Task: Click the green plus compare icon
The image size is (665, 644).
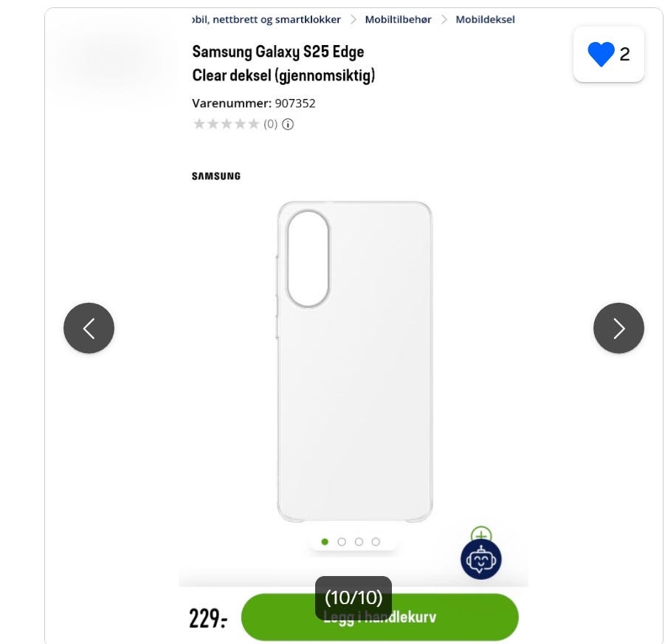Action: click(x=481, y=534)
